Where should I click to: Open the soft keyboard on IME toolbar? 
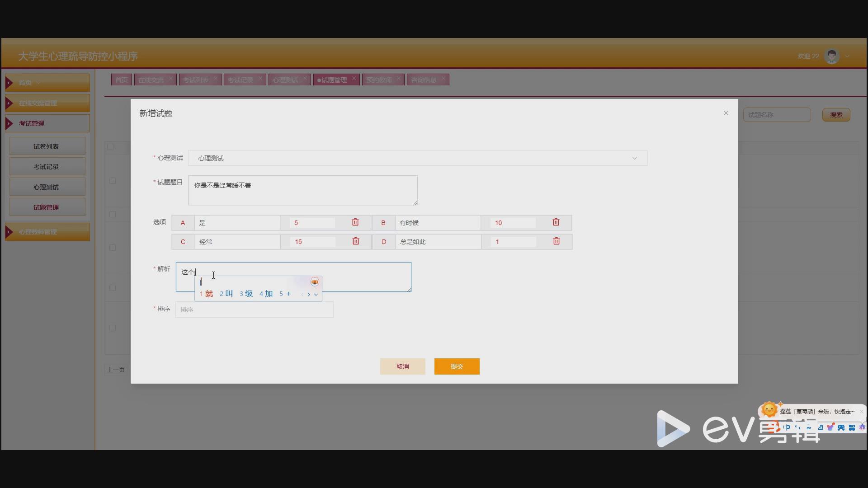pyautogui.click(x=820, y=427)
